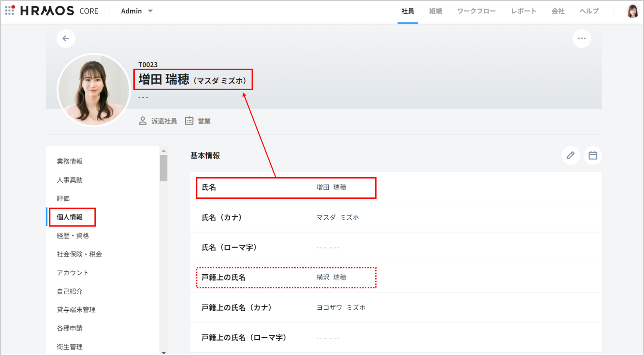Open the ワークフロー tab
644x356 pixels.
(476, 11)
